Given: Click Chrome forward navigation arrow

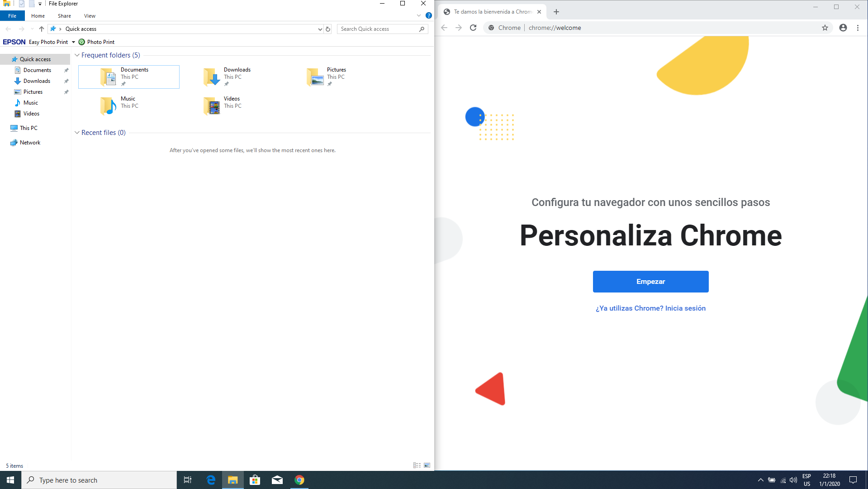Looking at the screenshot, I should pyautogui.click(x=459, y=28).
